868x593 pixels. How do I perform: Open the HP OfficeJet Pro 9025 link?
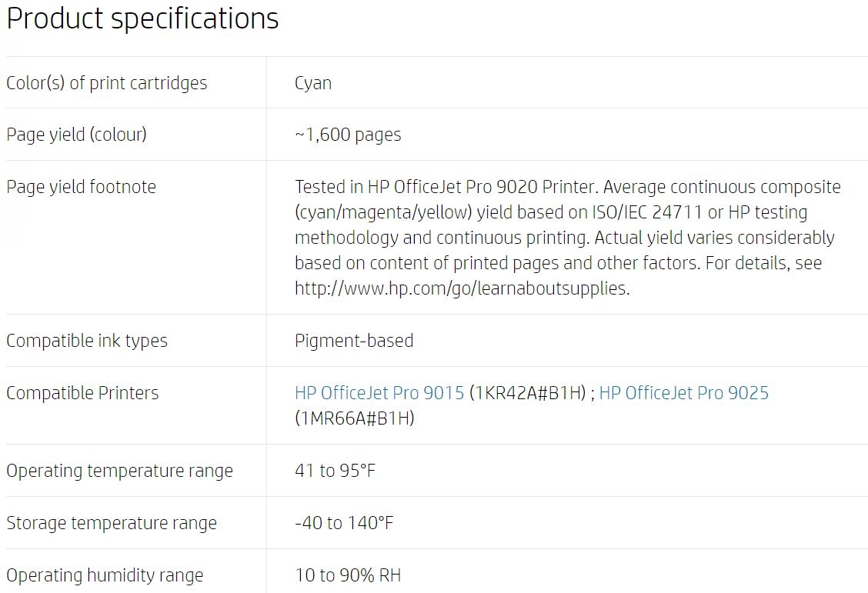tap(683, 393)
